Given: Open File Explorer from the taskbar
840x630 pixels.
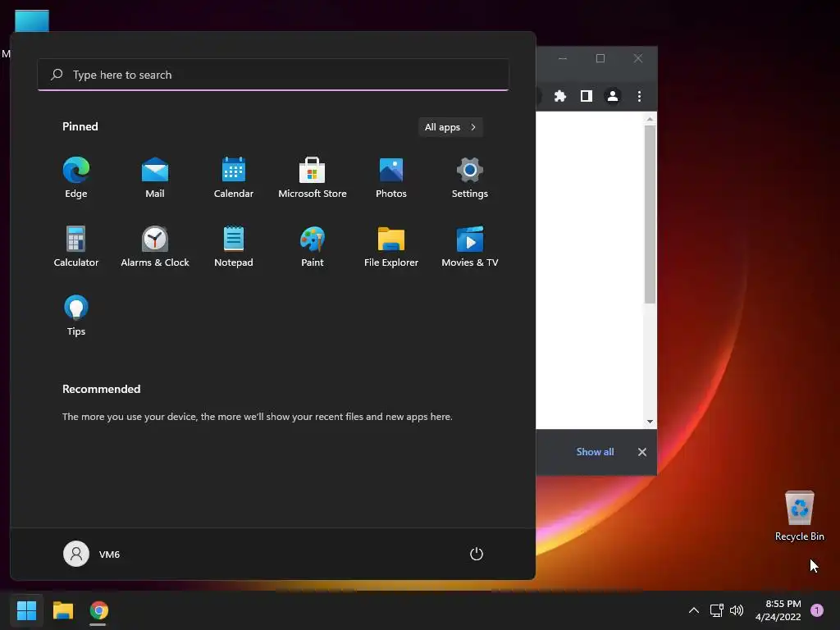Looking at the screenshot, I should pyautogui.click(x=62, y=610).
